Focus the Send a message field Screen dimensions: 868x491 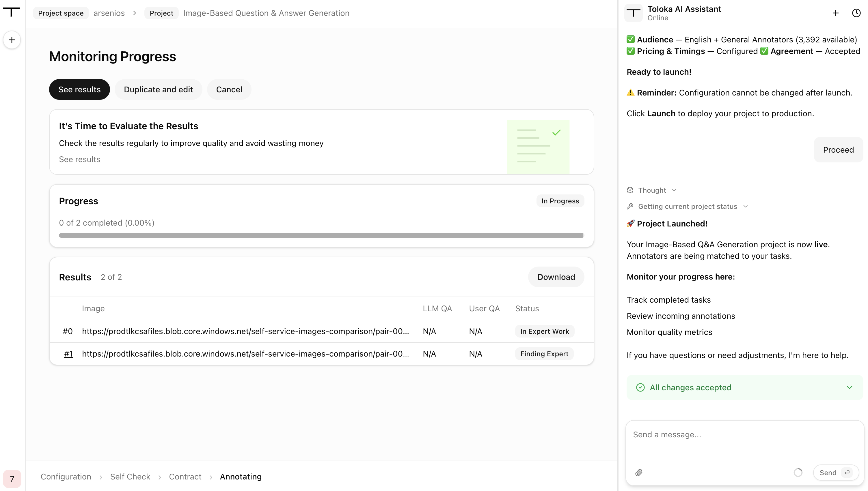[744, 442]
